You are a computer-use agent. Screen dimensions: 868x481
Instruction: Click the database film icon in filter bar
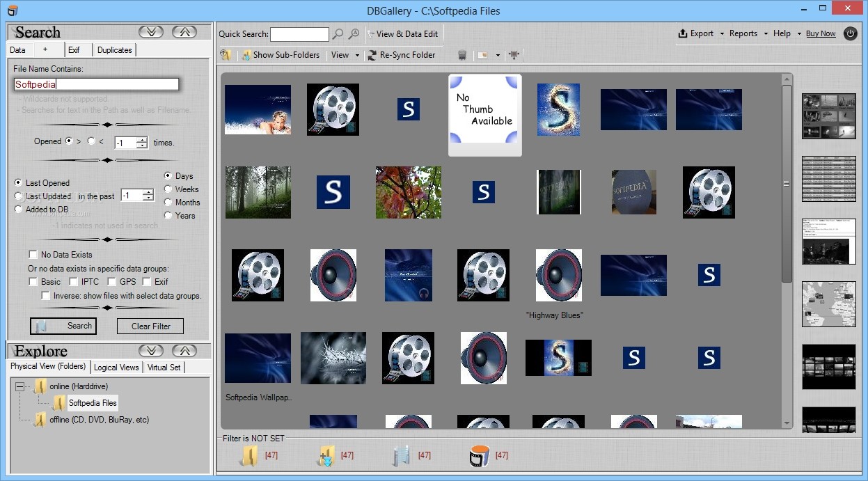[480, 456]
